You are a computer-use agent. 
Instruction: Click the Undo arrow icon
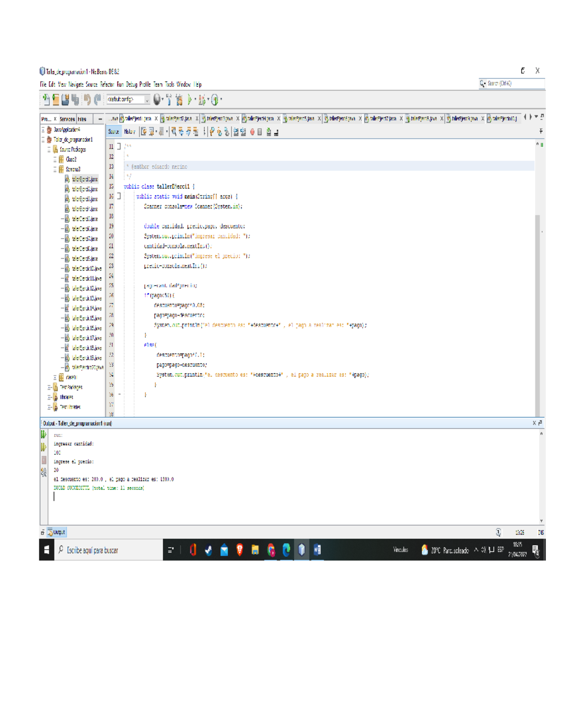tap(87, 99)
